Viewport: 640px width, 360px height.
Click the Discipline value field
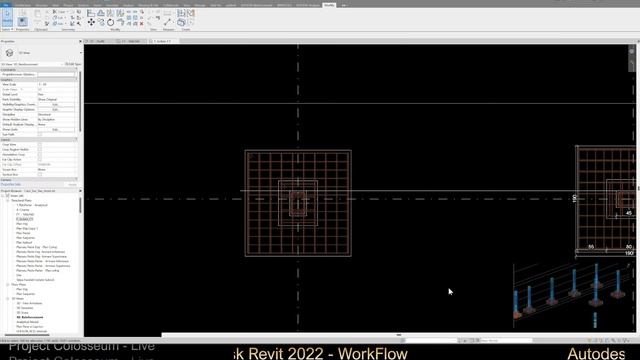pos(56,114)
